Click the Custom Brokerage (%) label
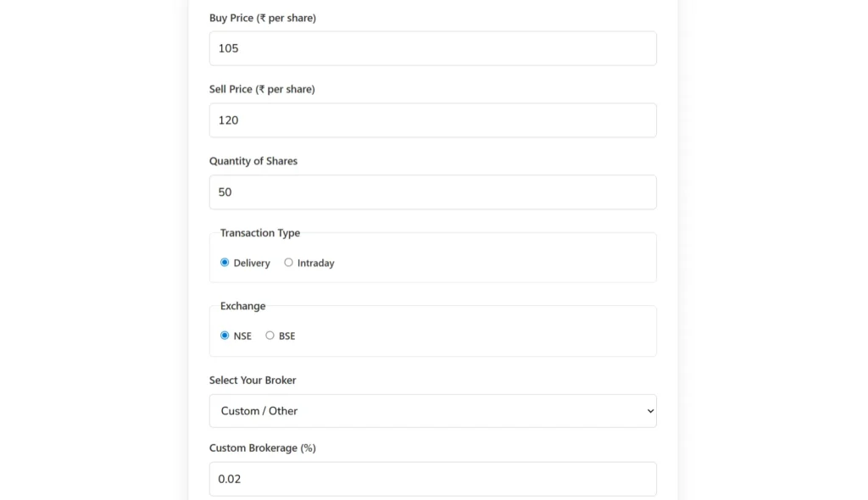 [263, 448]
